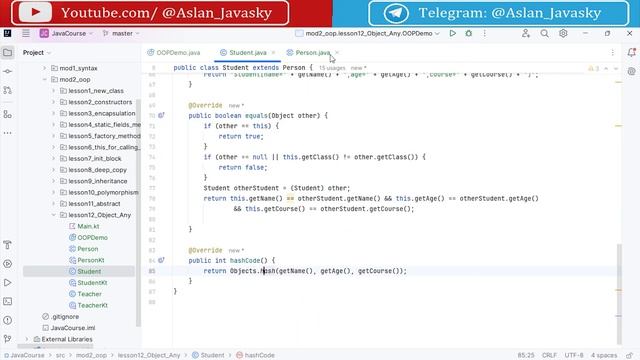Screen dimensions: 640x360
Task: Click the warnings count inspection widget
Action: pos(594,69)
